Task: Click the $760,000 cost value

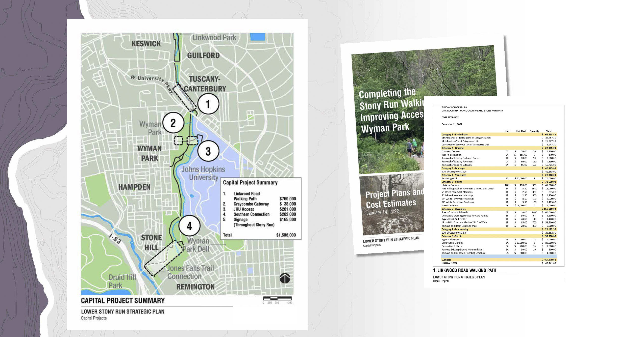Action: (x=288, y=199)
